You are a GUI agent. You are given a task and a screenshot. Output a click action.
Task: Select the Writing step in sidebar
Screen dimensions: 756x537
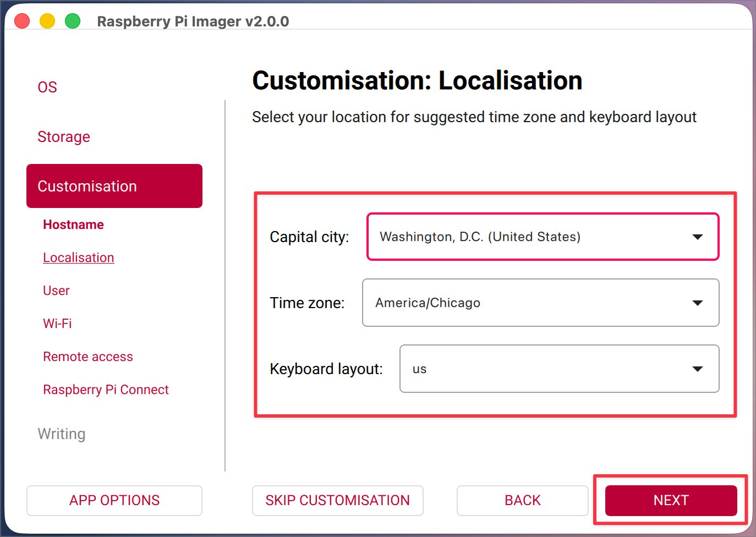[62, 434]
